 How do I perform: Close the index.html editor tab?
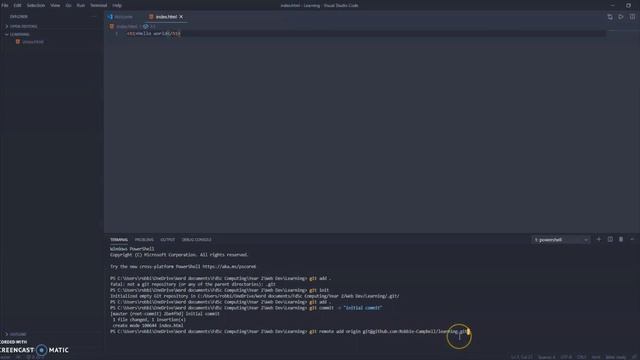(x=181, y=17)
